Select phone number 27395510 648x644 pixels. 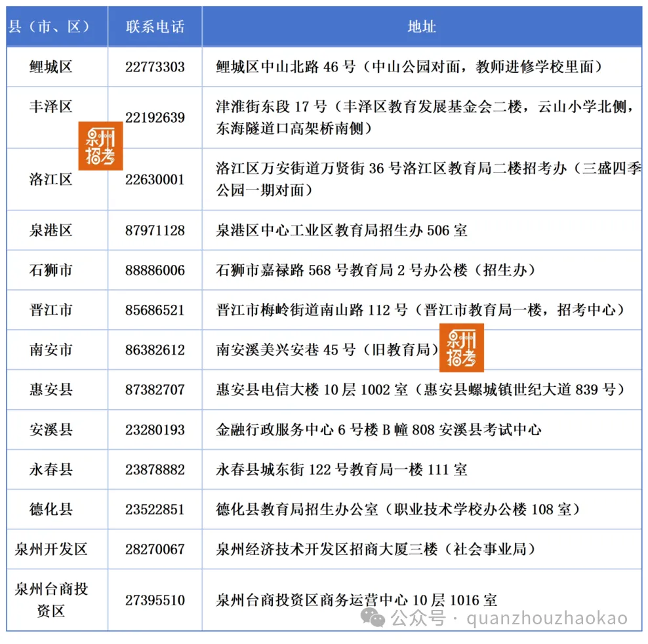tap(155, 600)
